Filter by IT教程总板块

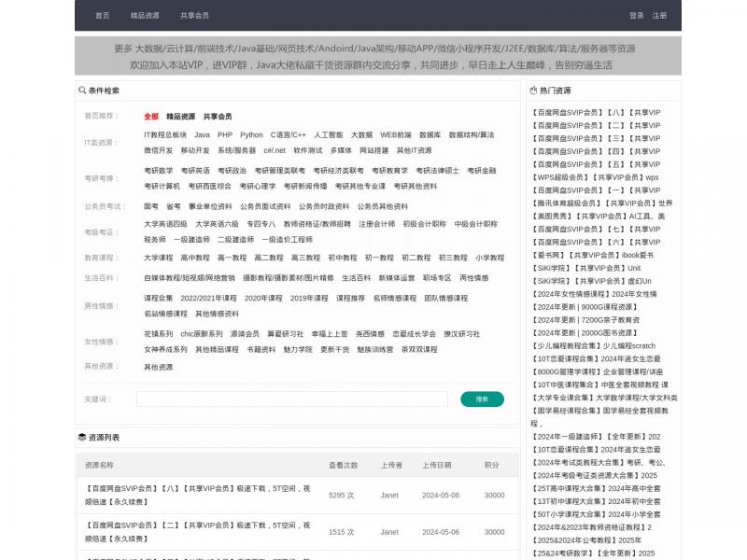coord(165,134)
